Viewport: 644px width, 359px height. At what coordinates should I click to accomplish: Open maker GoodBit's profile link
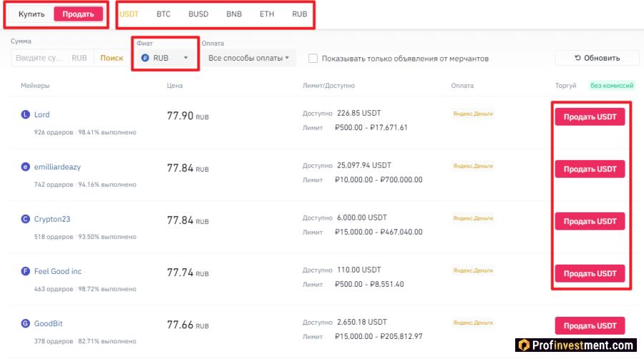[48, 323]
